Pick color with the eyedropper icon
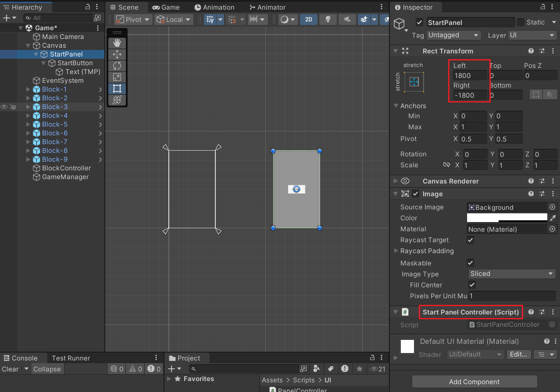 click(553, 218)
